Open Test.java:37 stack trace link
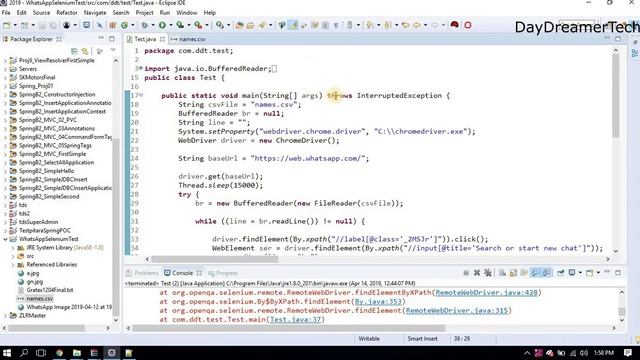This screenshot has width=640, height=360. click(296, 320)
